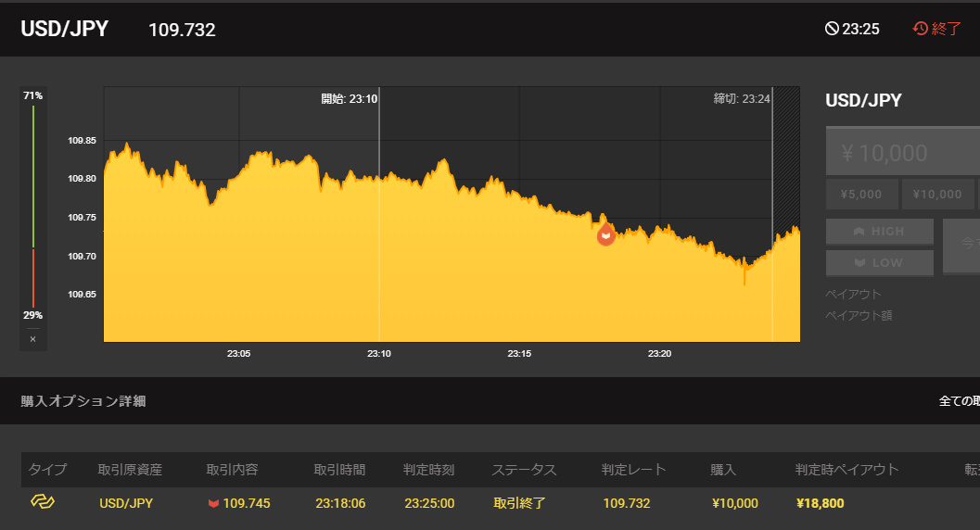Click the 29% sentiment value
This screenshot has height=530, width=980.
(x=33, y=315)
